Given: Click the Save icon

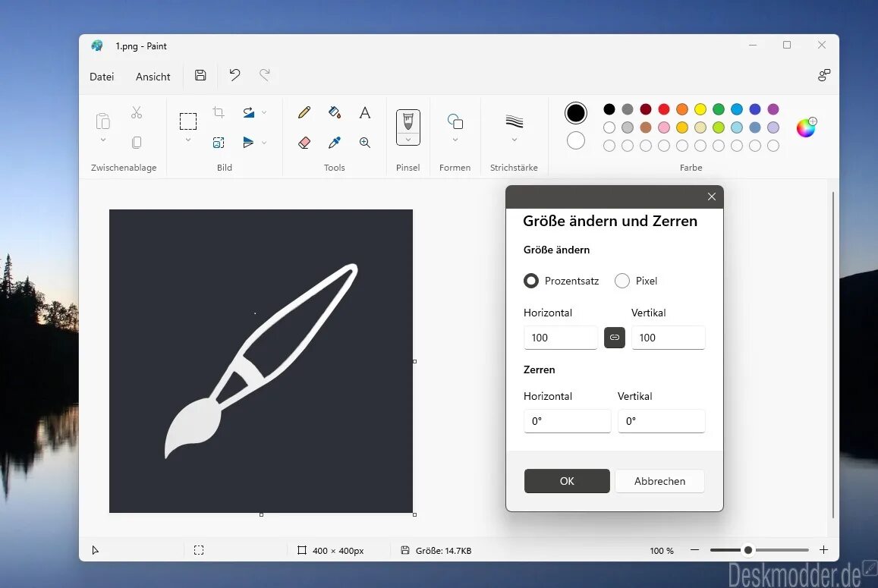Looking at the screenshot, I should pyautogui.click(x=200, y=75).
